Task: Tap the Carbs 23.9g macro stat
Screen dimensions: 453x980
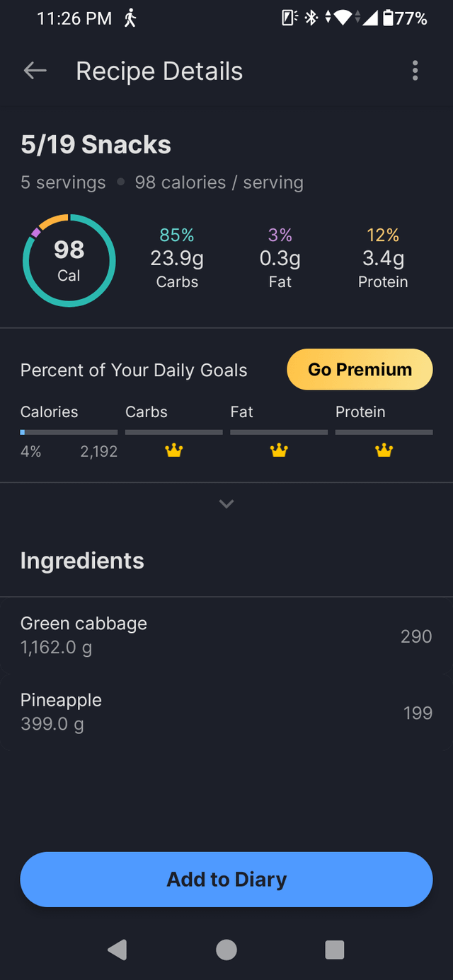Action: point(177,258)
